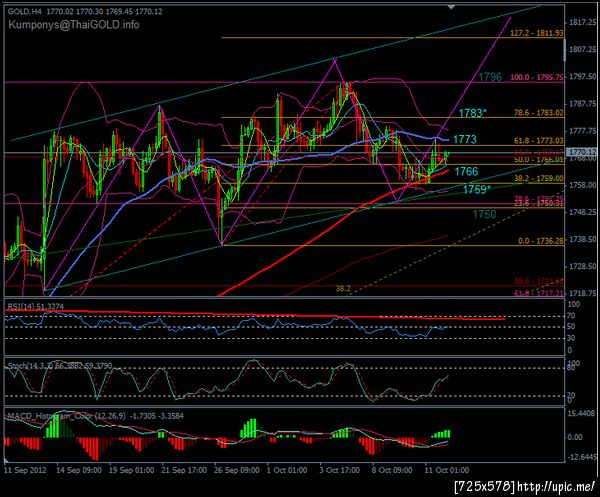Click the 50.0 - 1766.01 Fibonacci label
This screenshot has height=497, width=600.
pyautogui.click(x=539, y=160)
